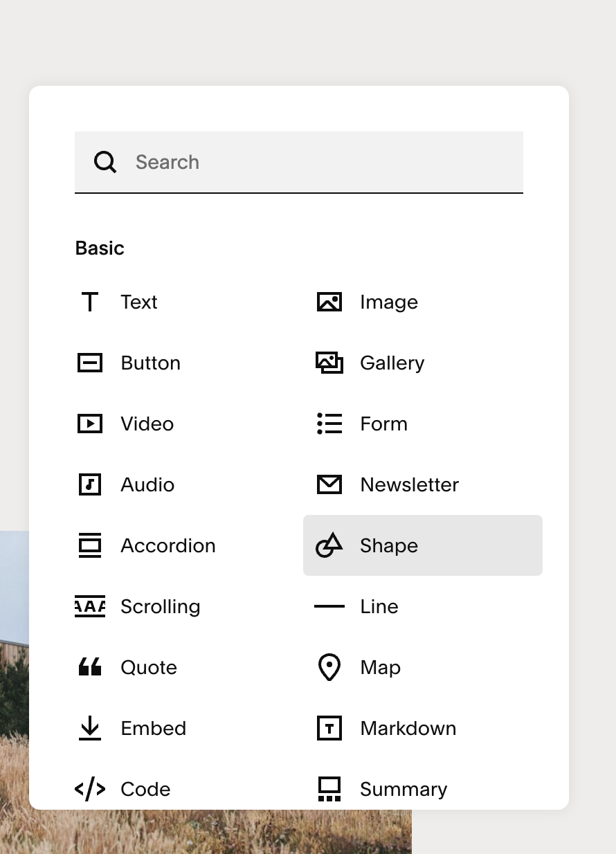Screen dimensions: 616x854
Task: Insert a Video block
Action: [x=90, y=424]
